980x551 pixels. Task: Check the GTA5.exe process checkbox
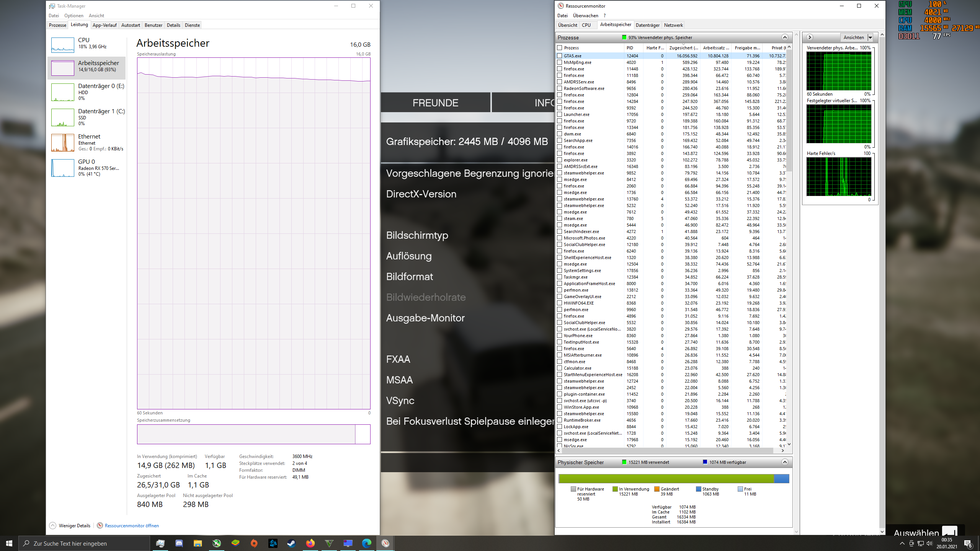560,56
